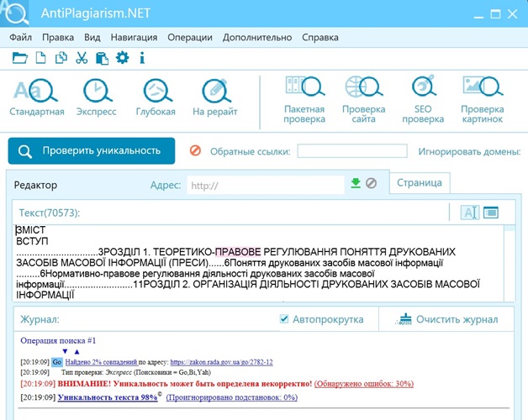Start the Глубокая check

click(x=156, y=97)
